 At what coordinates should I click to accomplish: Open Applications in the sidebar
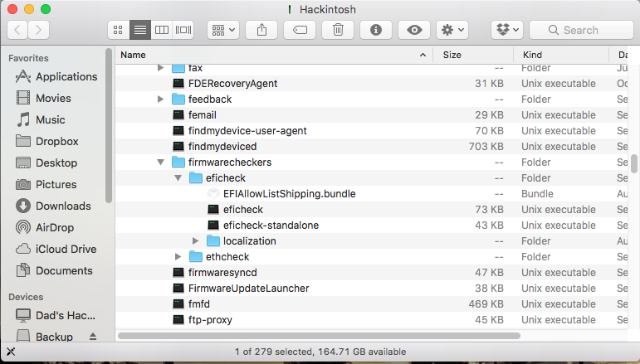pyautogui.click(x=56, y=76)
